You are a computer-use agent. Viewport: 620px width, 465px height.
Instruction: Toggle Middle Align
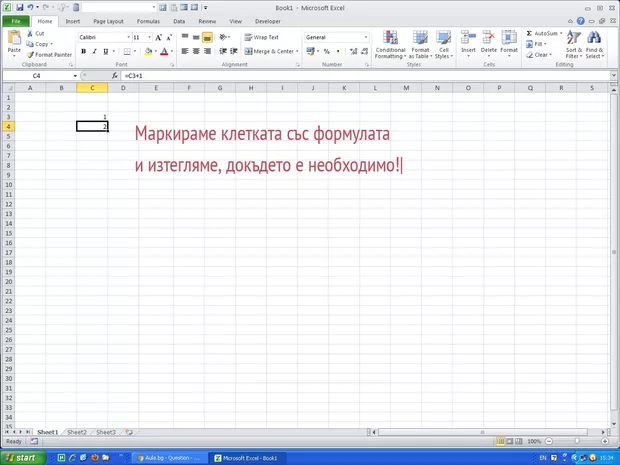point(196,37)
